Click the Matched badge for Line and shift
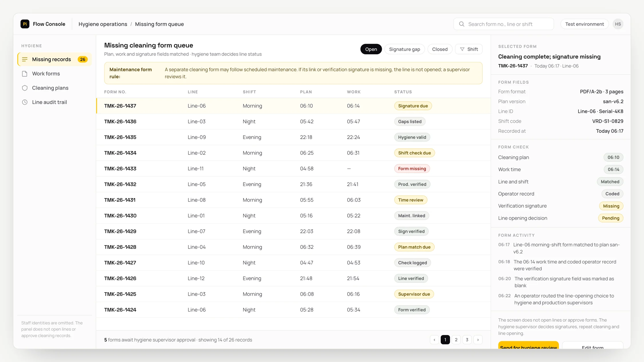The image size is (644, 362). 610,182
